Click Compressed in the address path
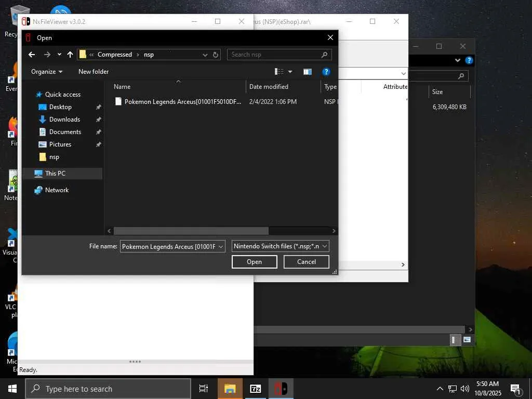The width and height of the screenshot is (532, 399). pyautogui.click(x=115, y=55)
